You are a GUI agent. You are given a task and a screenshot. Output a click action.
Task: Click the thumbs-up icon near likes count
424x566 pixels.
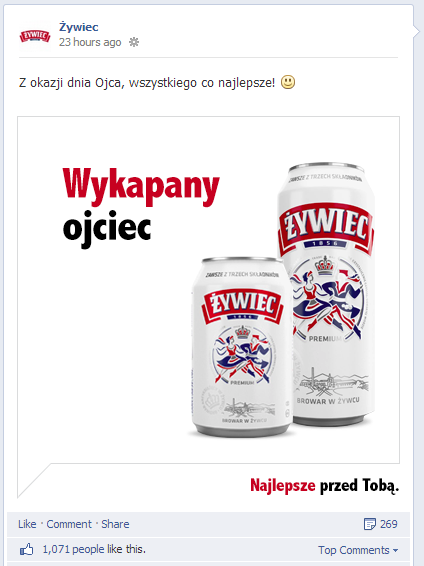(27, 550)
